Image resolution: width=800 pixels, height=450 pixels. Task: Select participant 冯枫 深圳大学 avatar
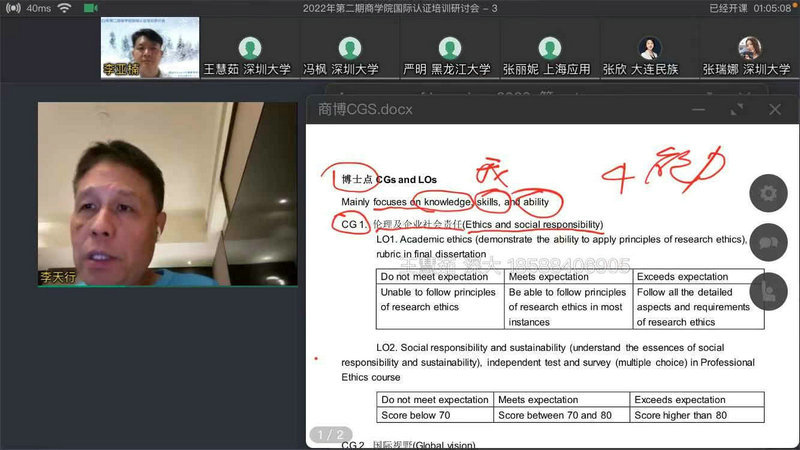tap(348, 48)
